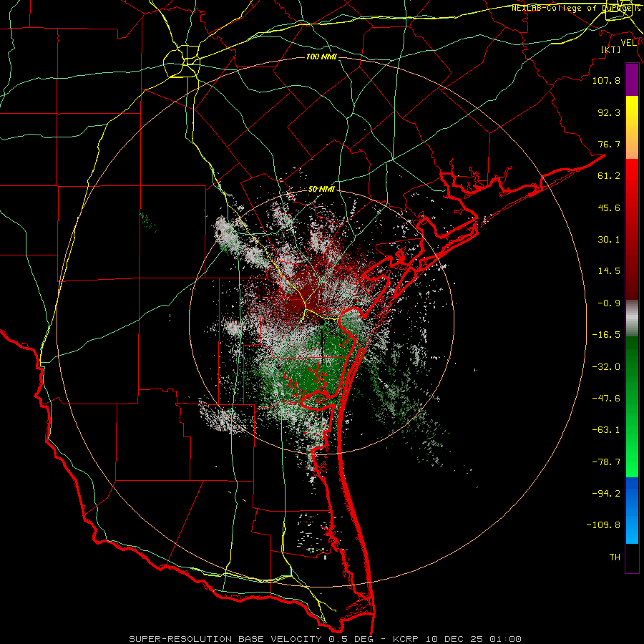The width and height of the screenshot is (644, 644).
Task: Select the 45.6 velocity scale value
Action: coord(609,208)
